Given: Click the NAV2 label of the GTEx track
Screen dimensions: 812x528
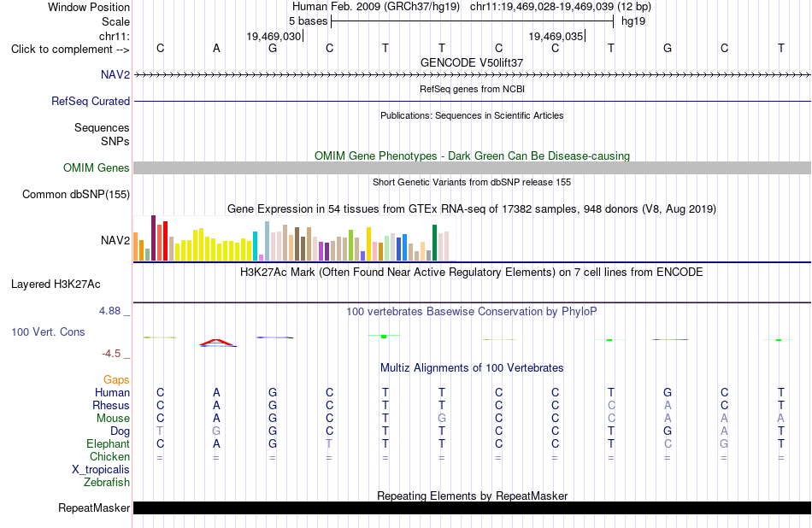Looking at the screenshot, I should pyautogui.click(x=115, y=240).
